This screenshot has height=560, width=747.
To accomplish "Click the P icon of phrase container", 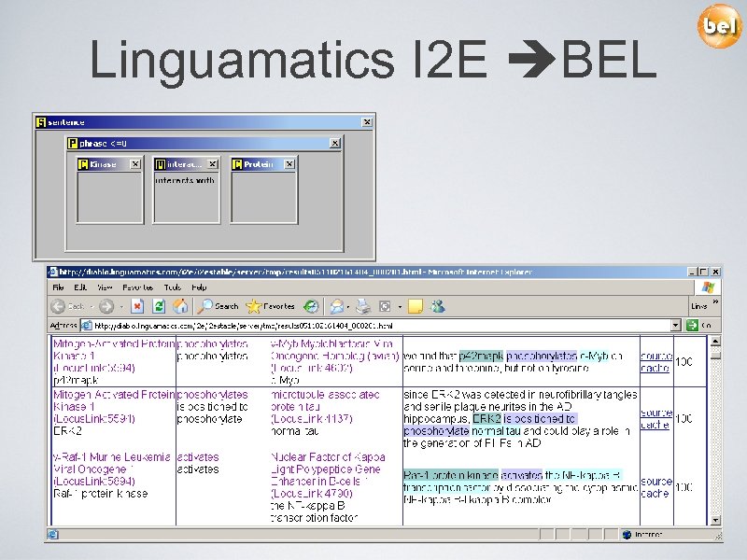I will 73,144.
